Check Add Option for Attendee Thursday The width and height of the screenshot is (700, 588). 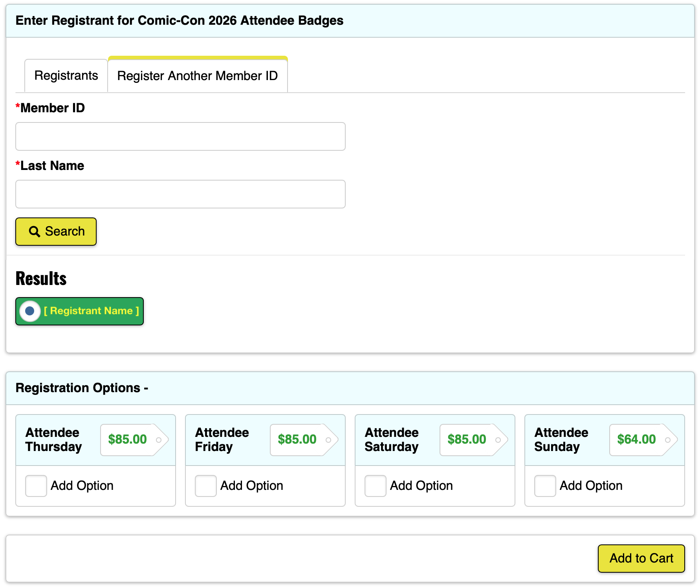click(x=36, y=486)
